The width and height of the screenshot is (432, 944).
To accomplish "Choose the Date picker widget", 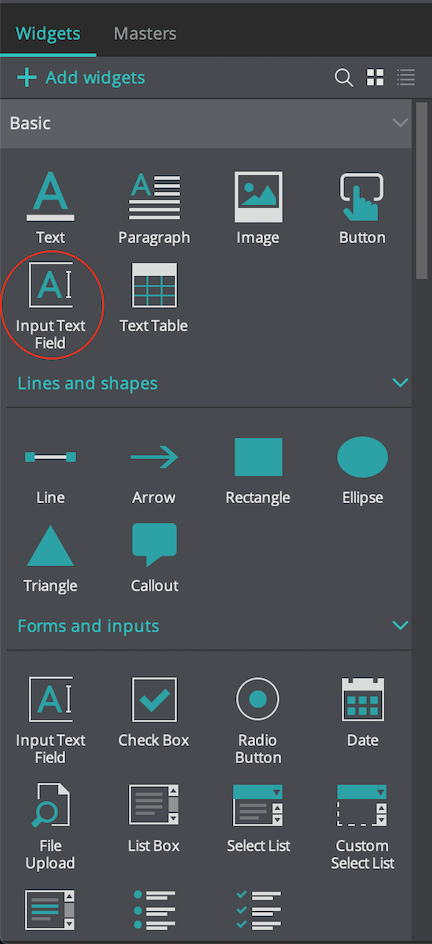I will [363, 699].
